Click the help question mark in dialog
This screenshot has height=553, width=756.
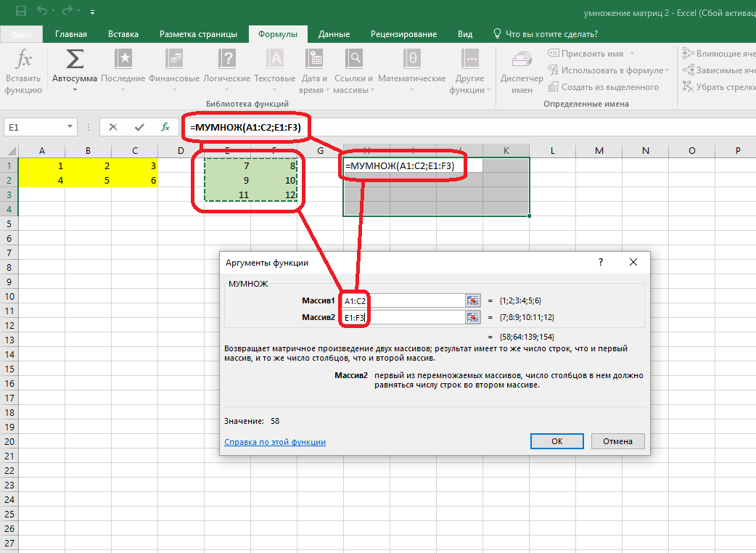coord(601,262)
